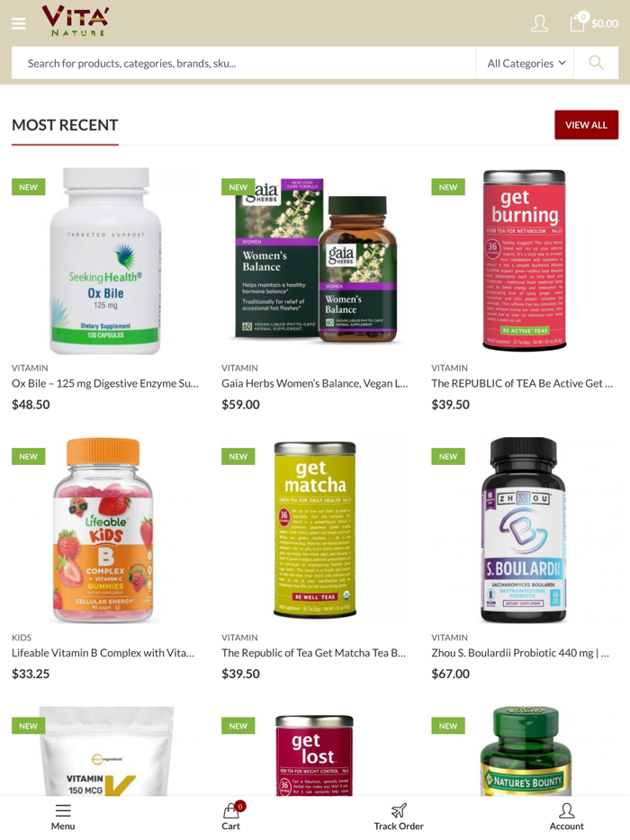The width and height of the screenshot is (630, 840).
Task: Select the Get Burning tea tin image
Action: (x=525, y=260)
